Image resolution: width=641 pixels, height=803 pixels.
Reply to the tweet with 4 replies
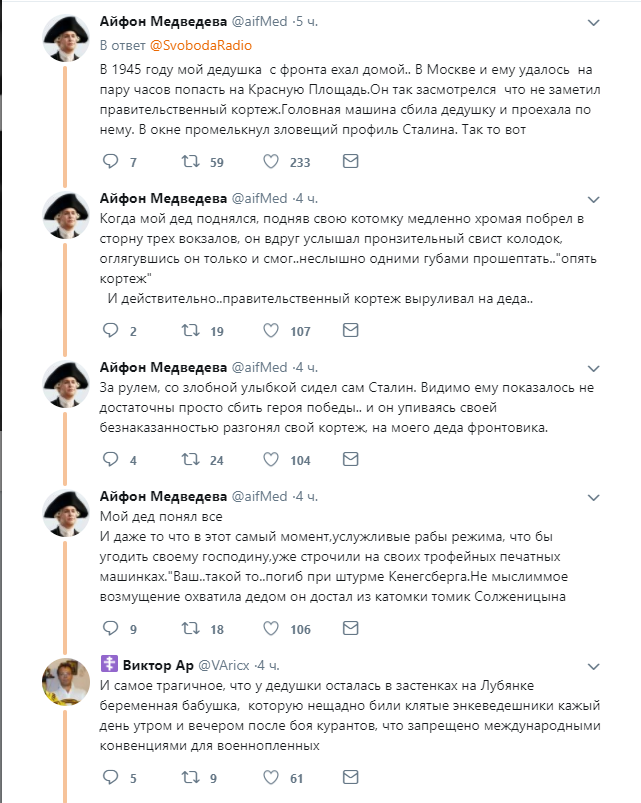pyautogui.click(x=111, y=459)
